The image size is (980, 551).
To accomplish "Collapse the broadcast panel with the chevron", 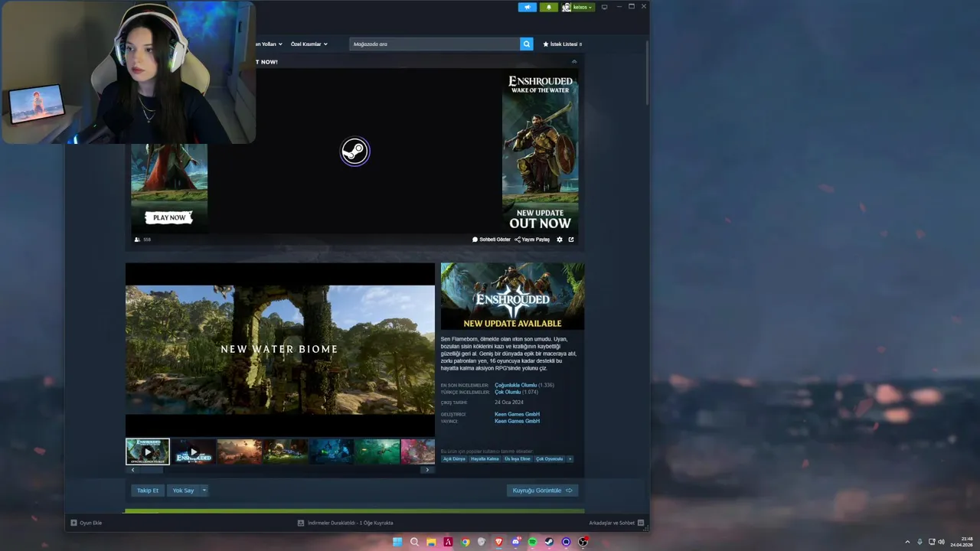I will pos(574,62).
